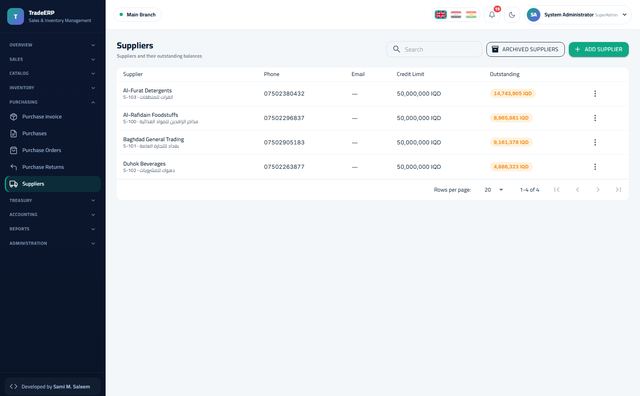Image resolution: width=640 pixels, height=396 pixels.
Task: Select Duhok Beverages supplier name
Action: 144,164
